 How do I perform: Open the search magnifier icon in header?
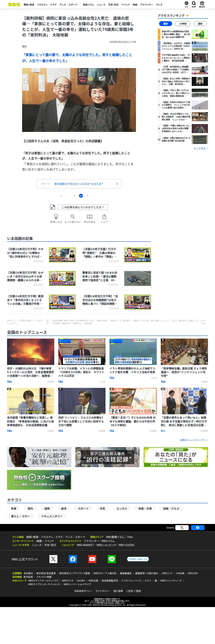click(193, 3)
